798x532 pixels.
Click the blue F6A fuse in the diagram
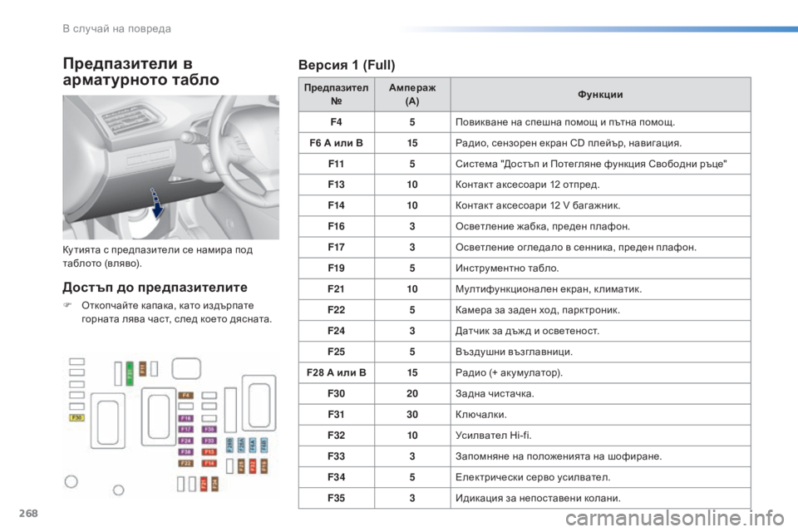pos(253,445)
